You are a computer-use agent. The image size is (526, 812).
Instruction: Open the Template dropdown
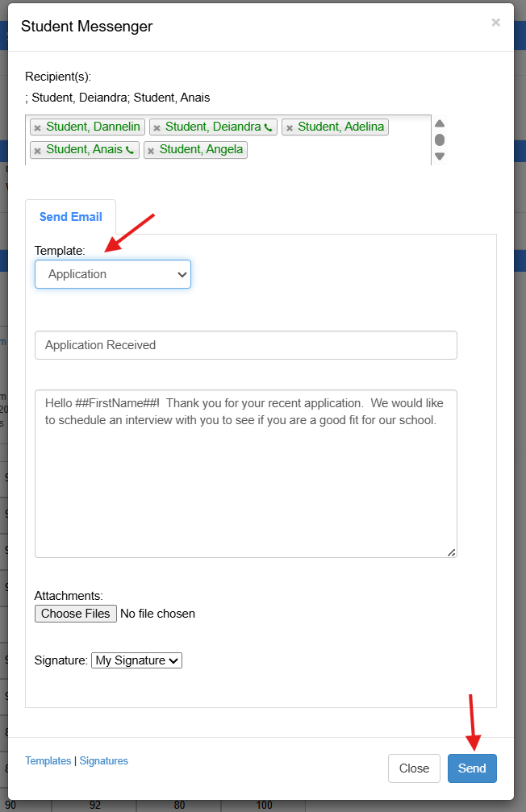click(113, 274)
